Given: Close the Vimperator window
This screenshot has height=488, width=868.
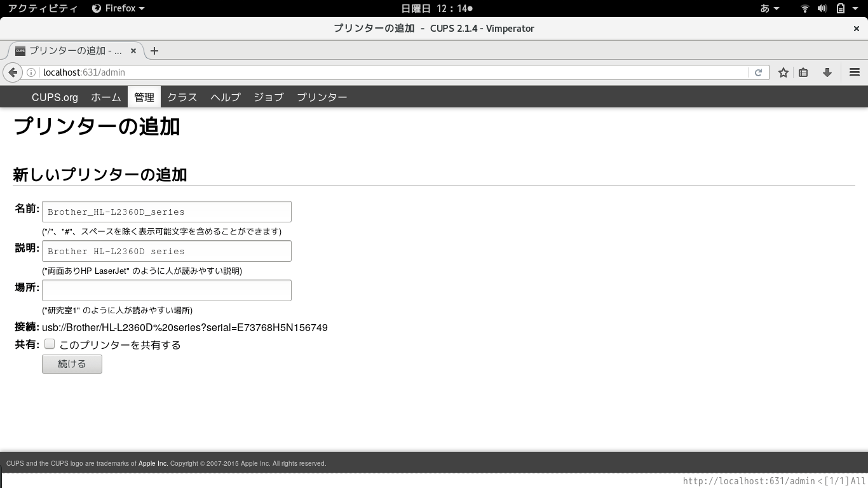Looking at the screenshot, I should point(857,28).
